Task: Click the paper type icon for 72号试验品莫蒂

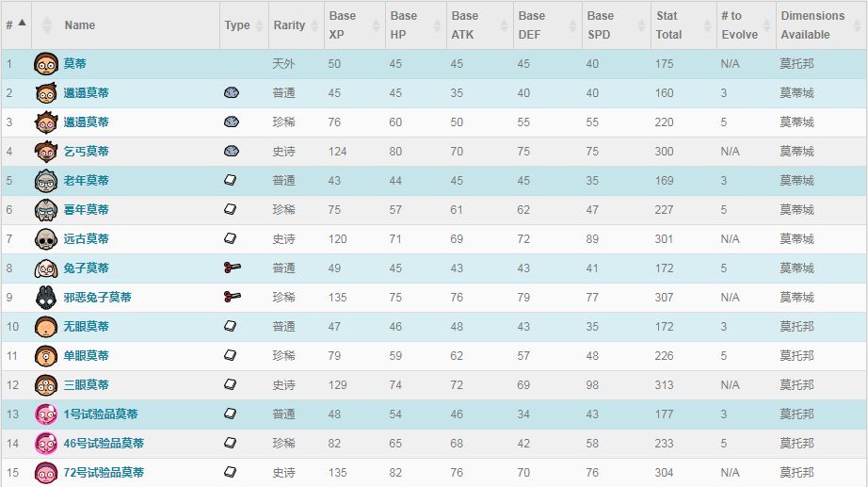Action: click(x=231, y=472)
